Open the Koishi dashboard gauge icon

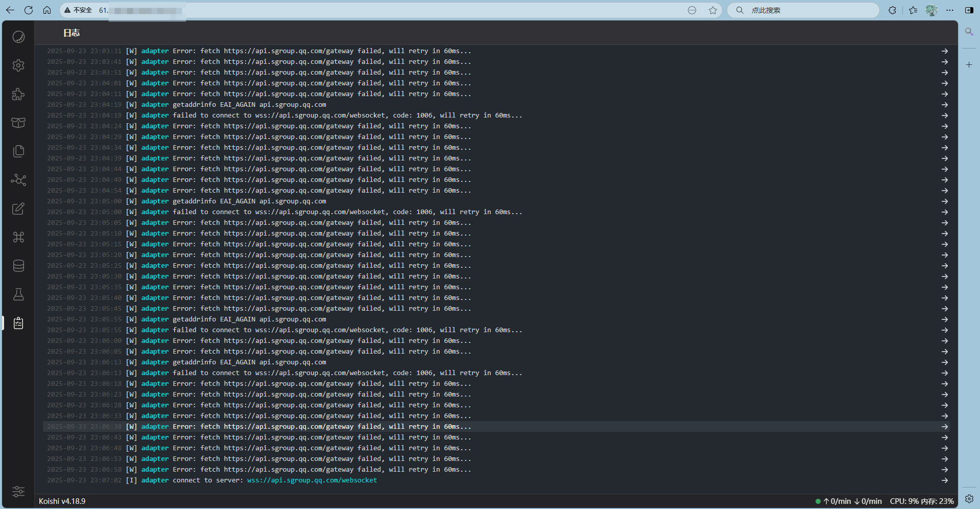(x=18, y=37)
